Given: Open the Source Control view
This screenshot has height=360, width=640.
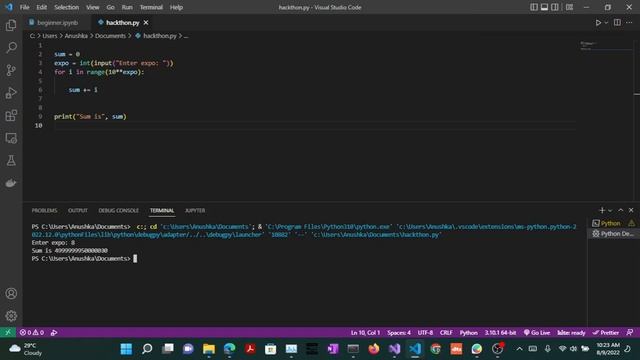Looking at the screenshot, I should [11, 70].
